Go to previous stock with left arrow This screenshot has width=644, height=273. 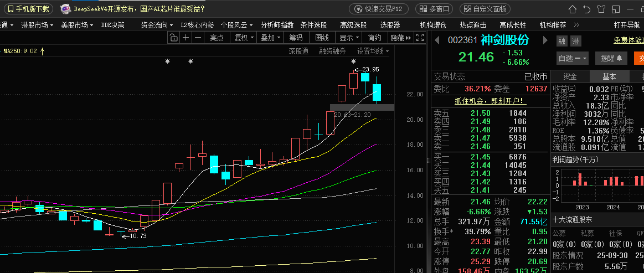[x=437, y=40]
